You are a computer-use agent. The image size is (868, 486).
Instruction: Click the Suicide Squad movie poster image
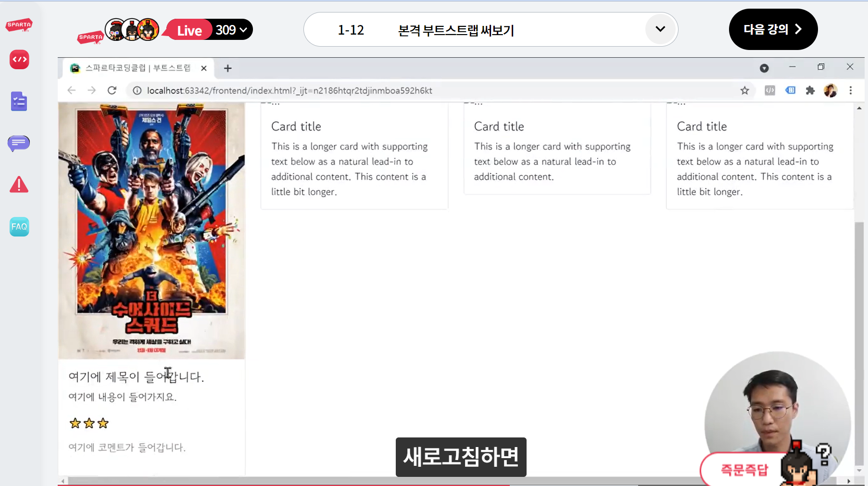tap(151, 231)
